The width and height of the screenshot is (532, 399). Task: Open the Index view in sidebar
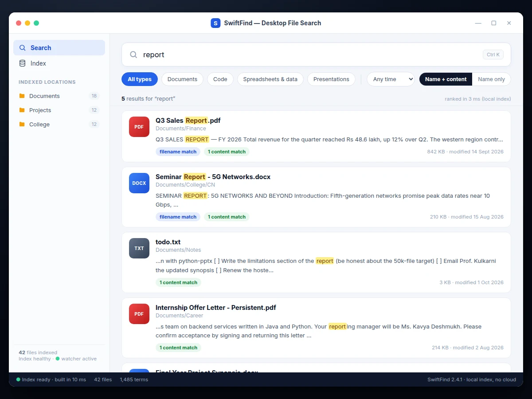tap(59, 63)
